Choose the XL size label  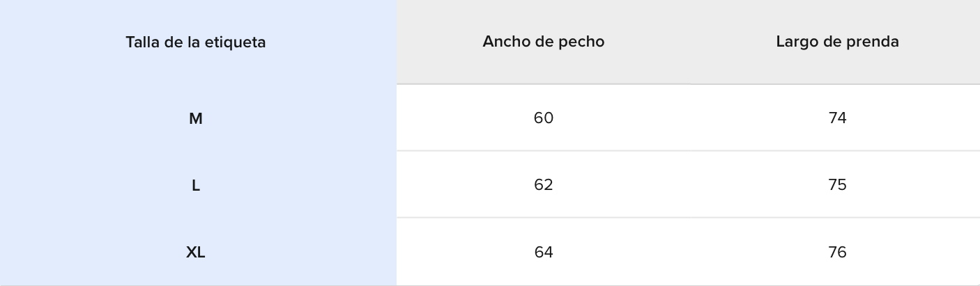(x=195, y=253)
